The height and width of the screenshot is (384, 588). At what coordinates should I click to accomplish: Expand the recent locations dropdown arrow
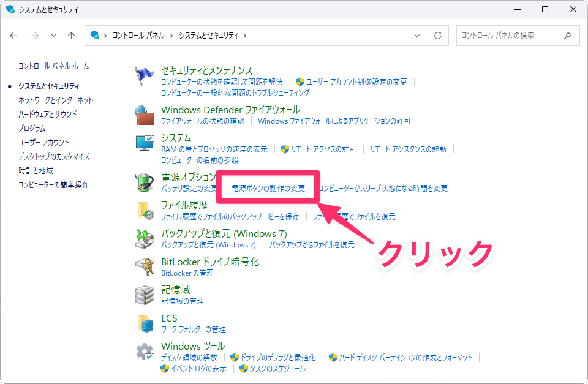(53, 36)
